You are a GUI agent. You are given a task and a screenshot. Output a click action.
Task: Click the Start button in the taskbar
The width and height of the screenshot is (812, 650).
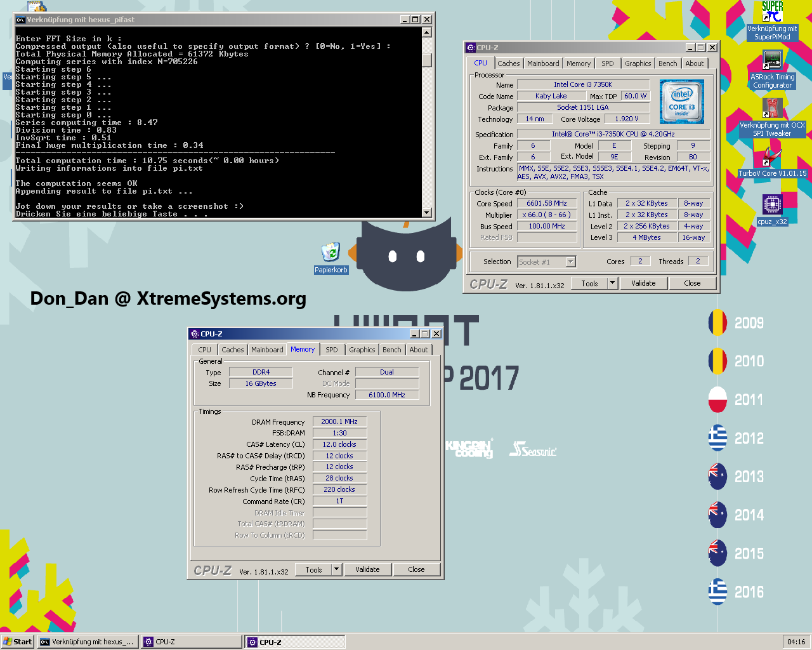click(x=17, y=642)
